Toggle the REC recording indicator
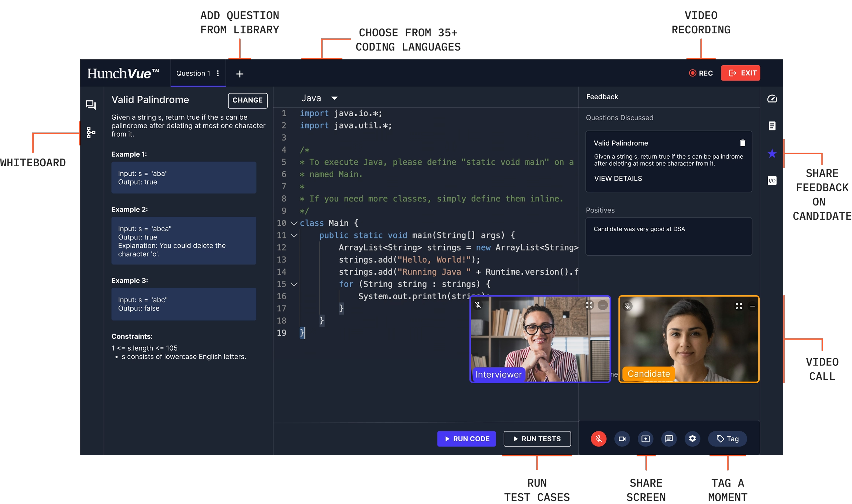 (701, 73)
